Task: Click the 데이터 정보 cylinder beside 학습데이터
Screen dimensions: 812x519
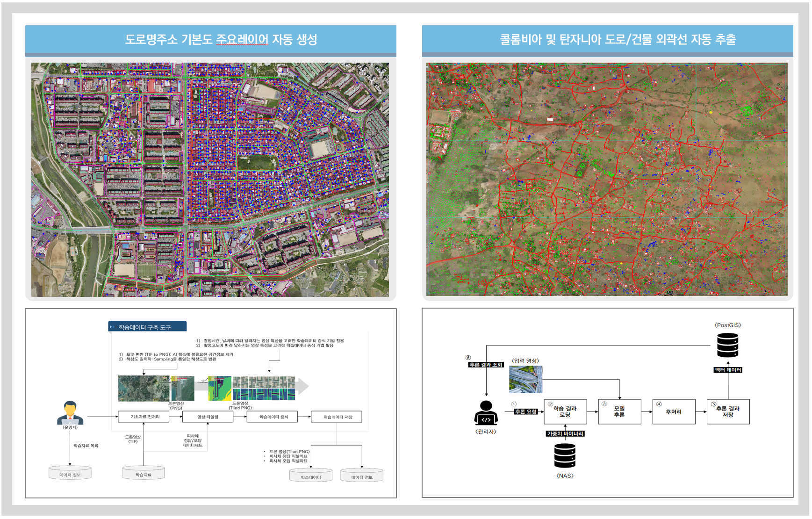Action: 362,475
